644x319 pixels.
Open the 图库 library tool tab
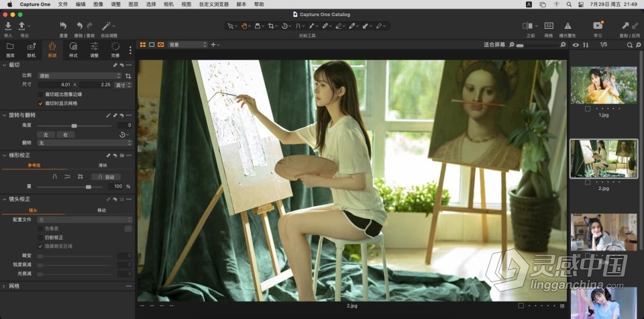click(10, 50)
